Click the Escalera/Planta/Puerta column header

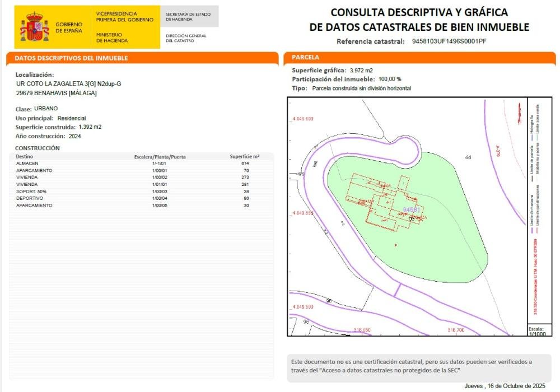pyautogui.click(x=160, y=157)
